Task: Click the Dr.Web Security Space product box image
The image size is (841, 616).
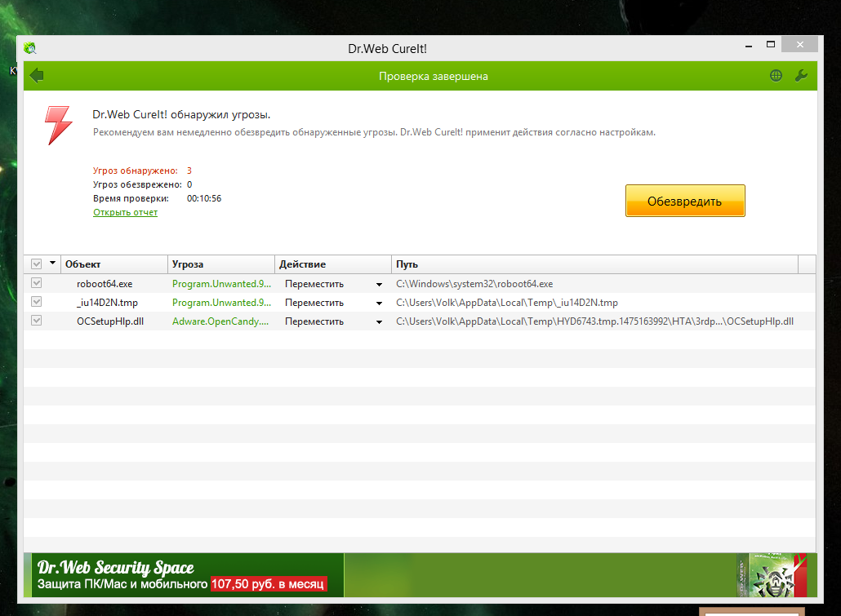Action: 772,575
